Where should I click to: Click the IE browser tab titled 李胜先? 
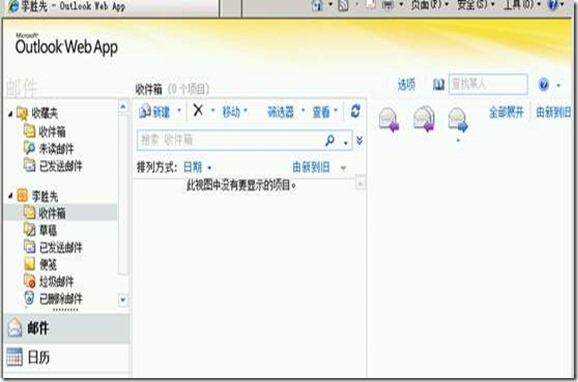[111, 7]
